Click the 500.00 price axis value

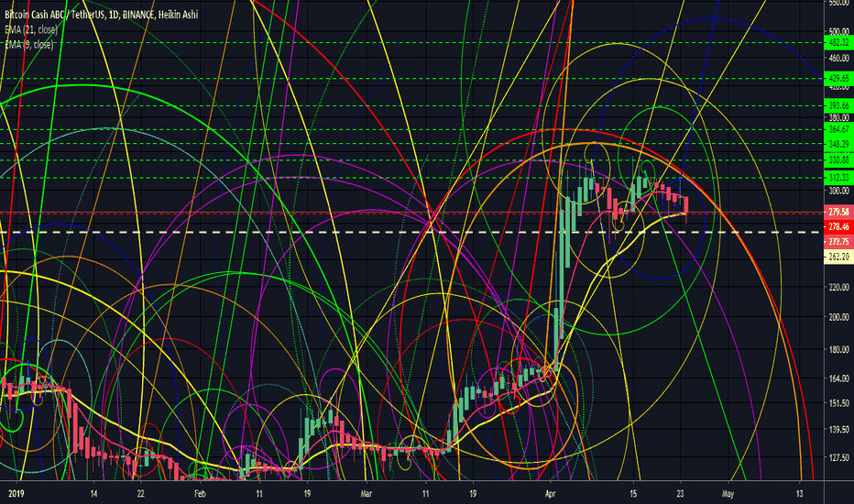point(838,31)
